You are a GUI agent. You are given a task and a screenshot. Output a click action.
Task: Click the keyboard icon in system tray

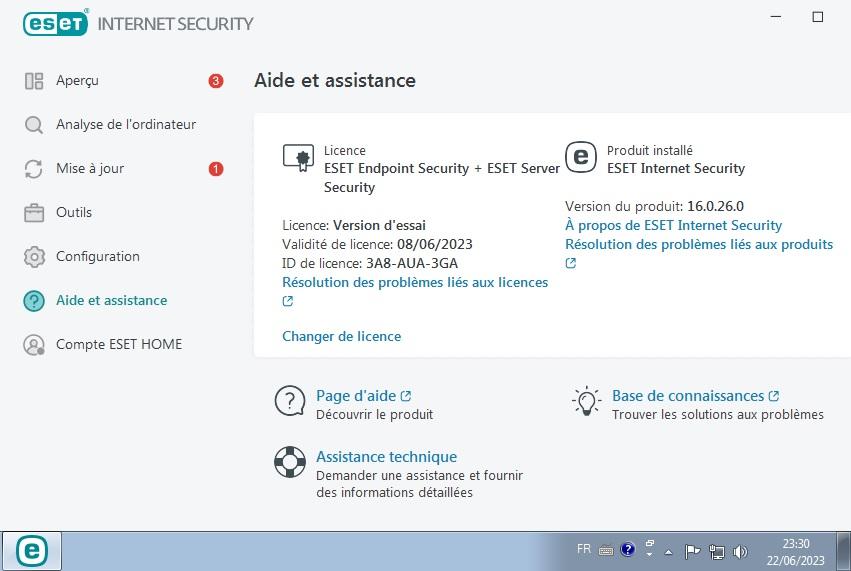(606, 551)
